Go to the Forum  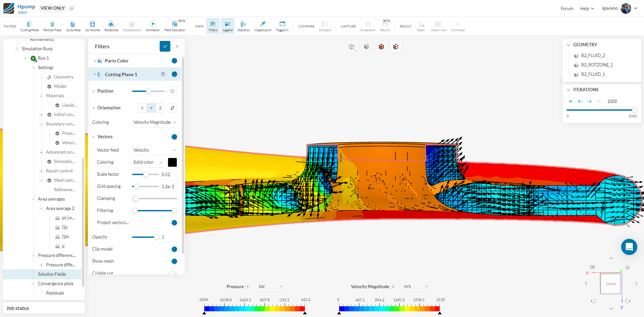pos(567,8)
